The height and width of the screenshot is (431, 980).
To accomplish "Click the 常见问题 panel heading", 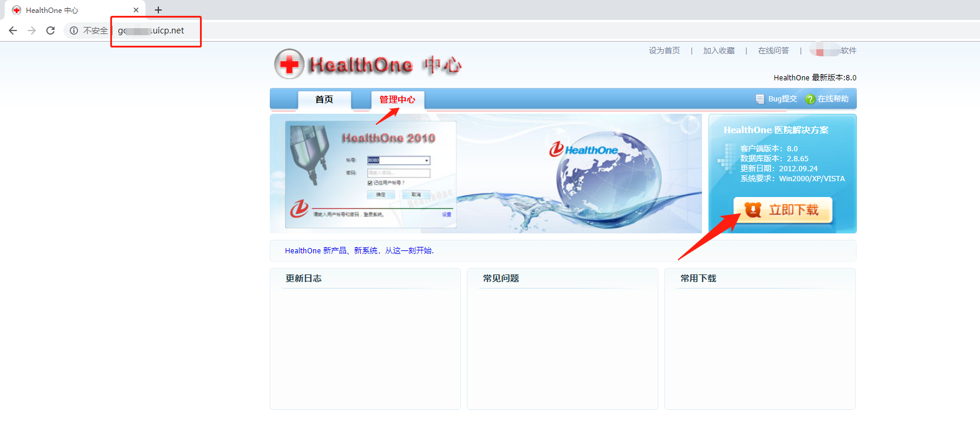I will (501, 279).
